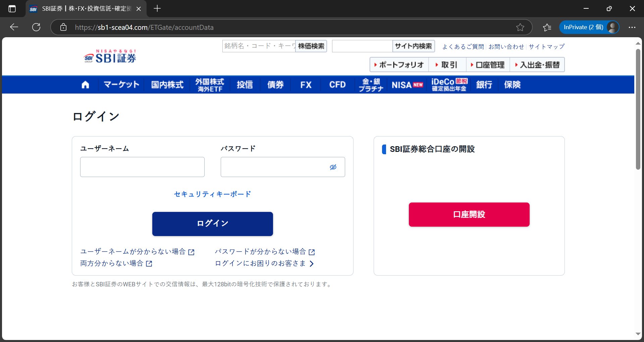Open セキュリティキーボード link
The height and width of the screenshot is (342, 644).
(213, 194)
